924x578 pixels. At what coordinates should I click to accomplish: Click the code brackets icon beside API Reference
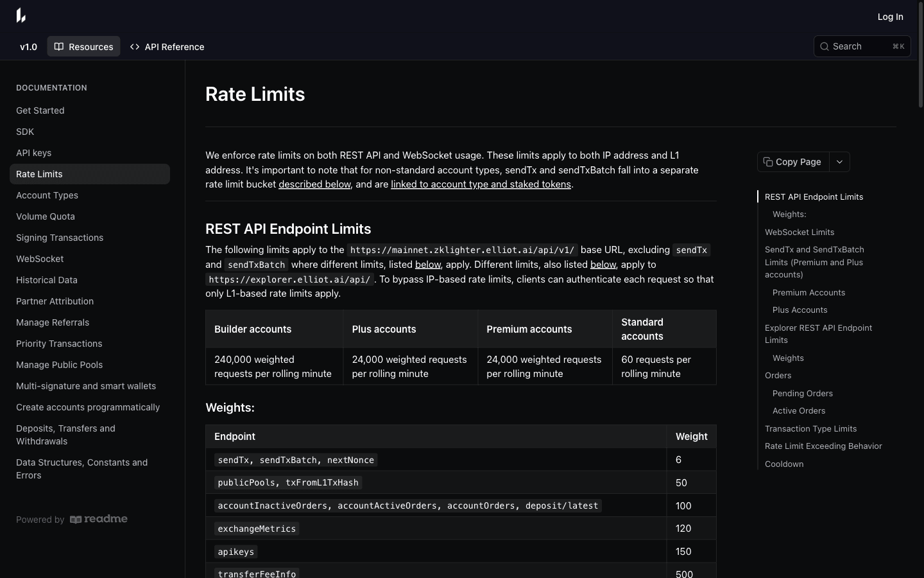point(135,46)
